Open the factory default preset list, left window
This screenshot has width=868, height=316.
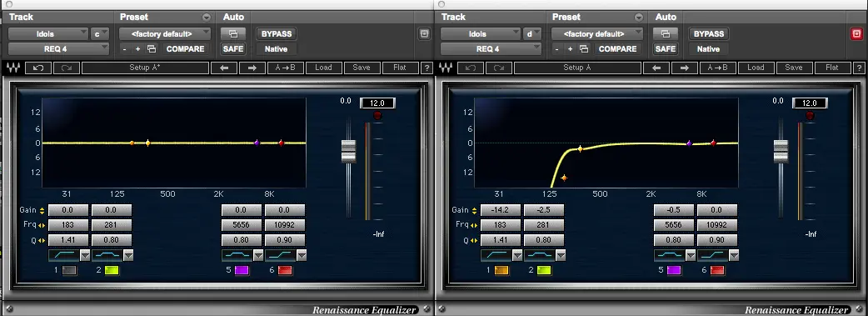pyautogui.click(x=165, y=34)
